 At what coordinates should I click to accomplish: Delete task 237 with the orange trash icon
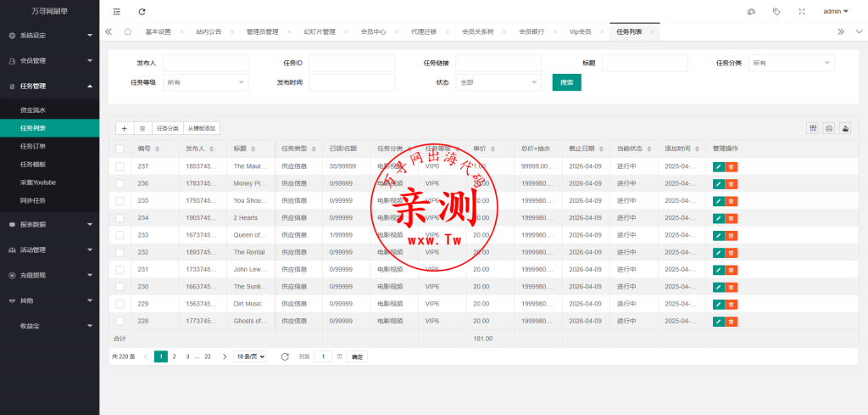coord(732,167)
